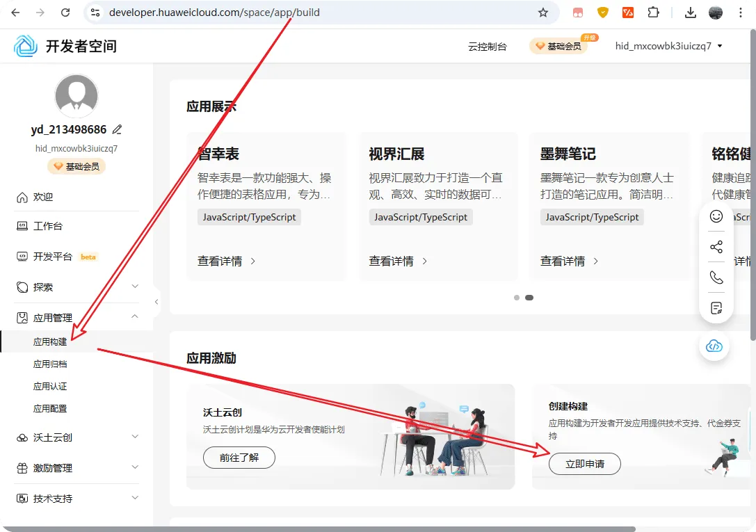Viewport: 756px width, 532px height.
Task: Open the cloud code floating button
Action: [714, 346]
